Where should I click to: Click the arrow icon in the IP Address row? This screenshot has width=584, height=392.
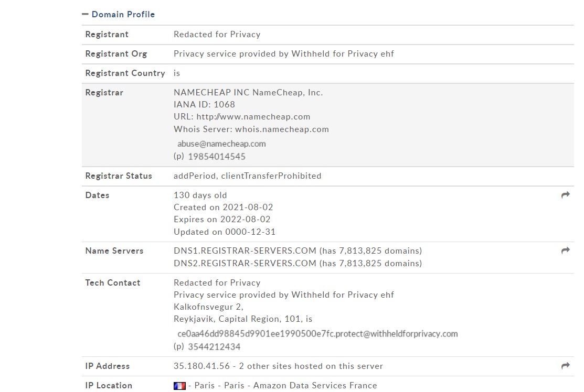[565, 366]
